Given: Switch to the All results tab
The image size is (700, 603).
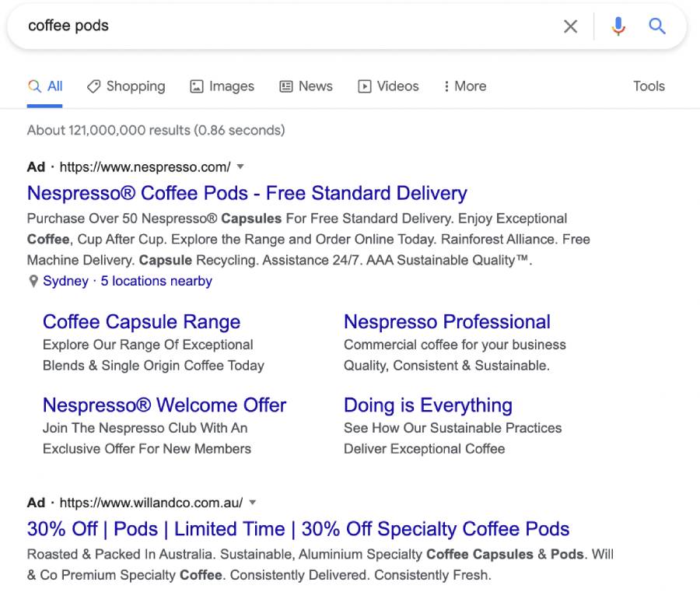Looking at the screenshot, I should pos(45,86).
